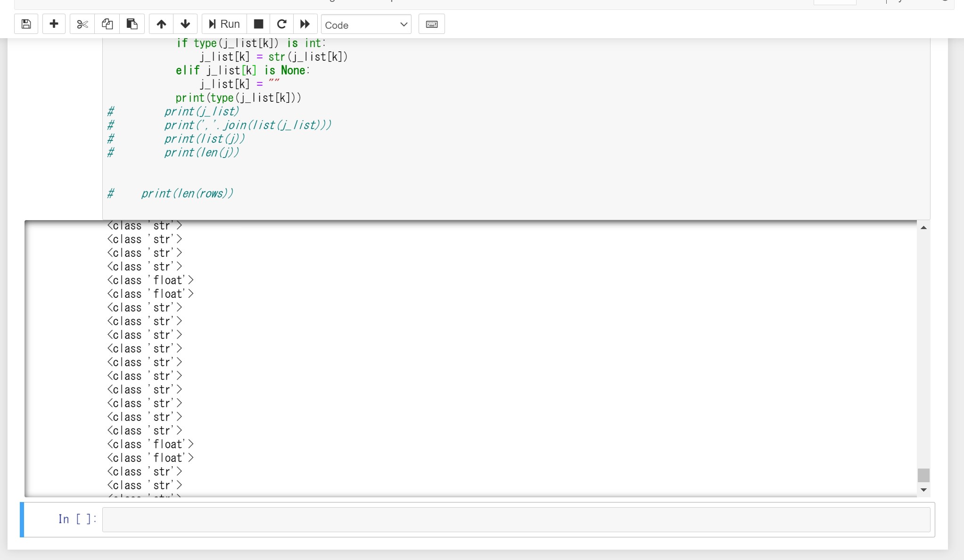This screenshot has width=964, height=560.
Task: Move selected cell up
Action: [x=161, y=24]
